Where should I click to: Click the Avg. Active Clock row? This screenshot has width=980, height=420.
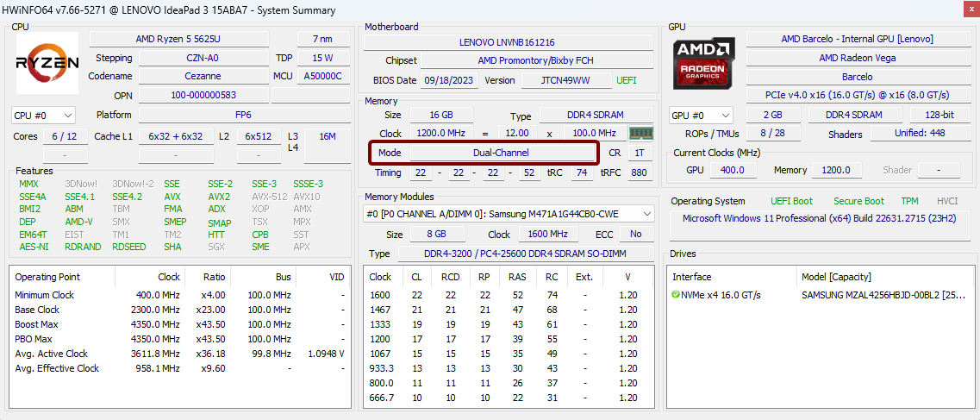pos(180,354)
